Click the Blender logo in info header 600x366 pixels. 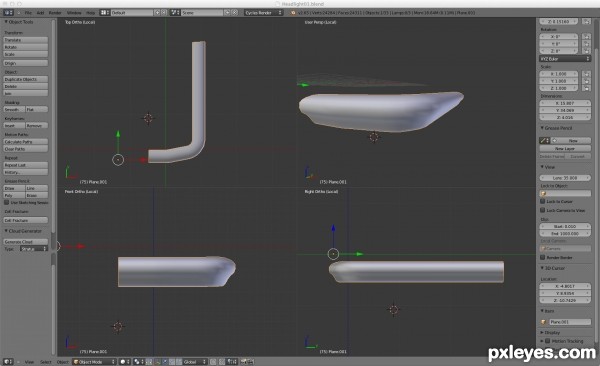click(x=293, y=13)
